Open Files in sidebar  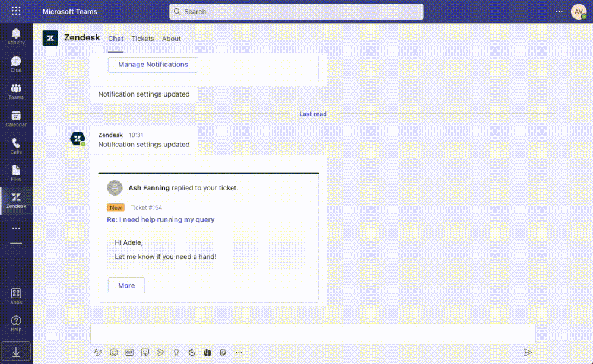[16, 173]
